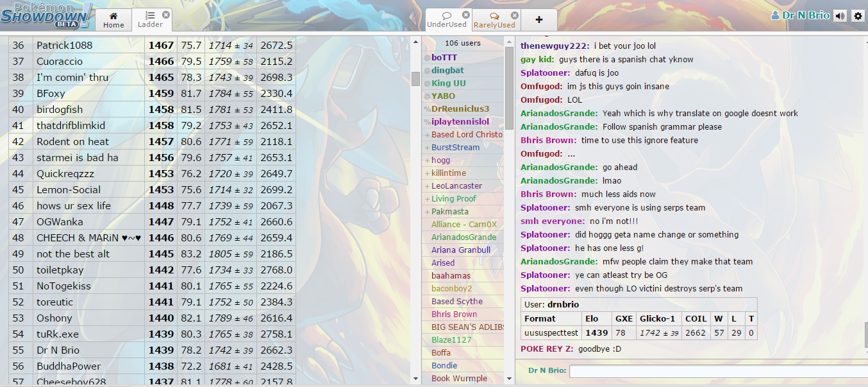Image resolution: width=868 pixels, height=387 pixels.
Task: Open the Home tab
Action: pyautogui.click(x=113, y=20)
